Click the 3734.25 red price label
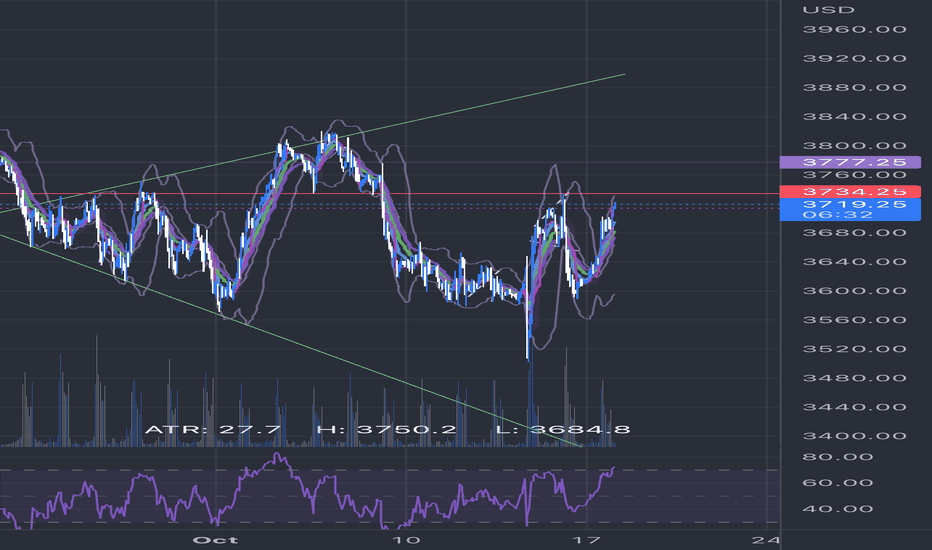932x550 pixels. pyautogui.click(x=850, y=191)
